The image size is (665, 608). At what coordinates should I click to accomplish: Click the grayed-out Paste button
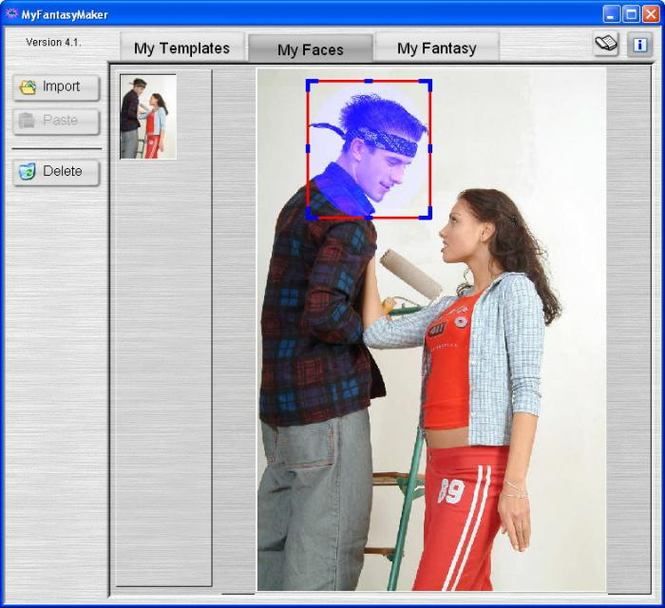coord(56,121)
